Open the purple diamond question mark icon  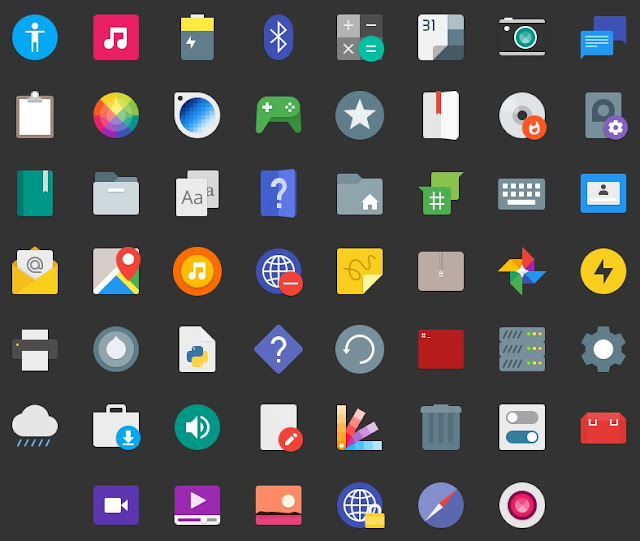pyautogui.click(x=278, y=350)
